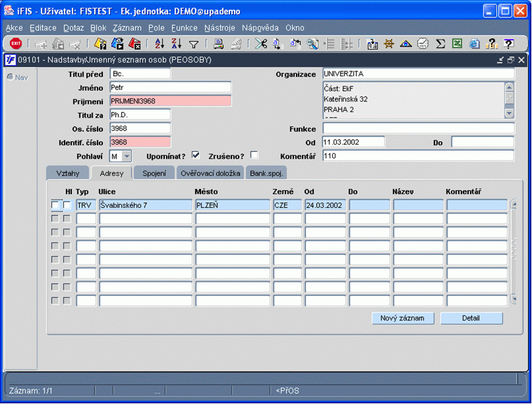This screenshot has height=404, width=532.
Task: Click the Sigma sum icon
Action: [x=440, y=44]
